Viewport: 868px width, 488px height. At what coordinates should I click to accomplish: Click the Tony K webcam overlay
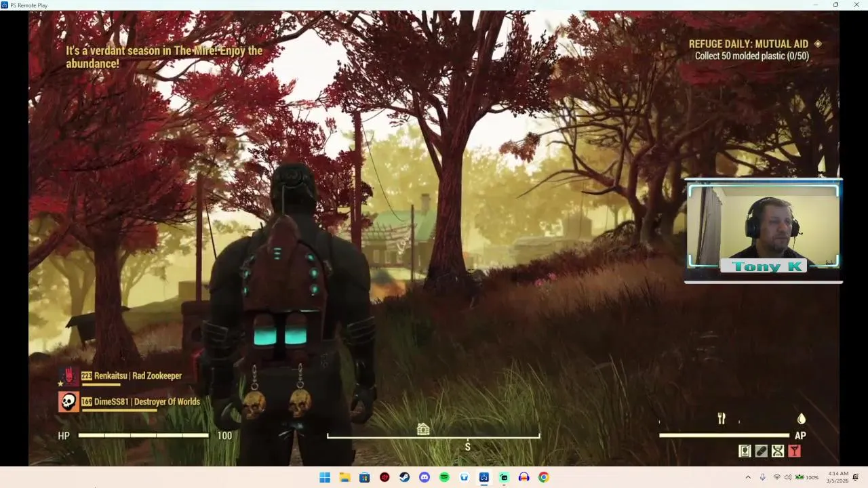[764, 230]
